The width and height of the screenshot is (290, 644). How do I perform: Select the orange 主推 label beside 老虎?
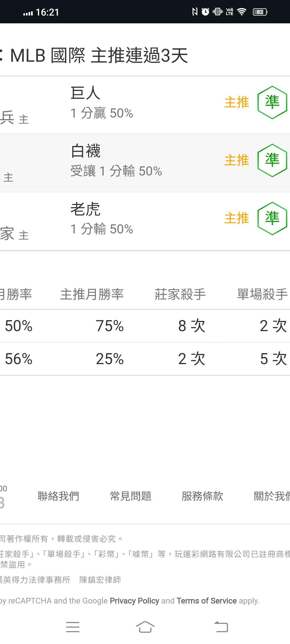point(237,218)
